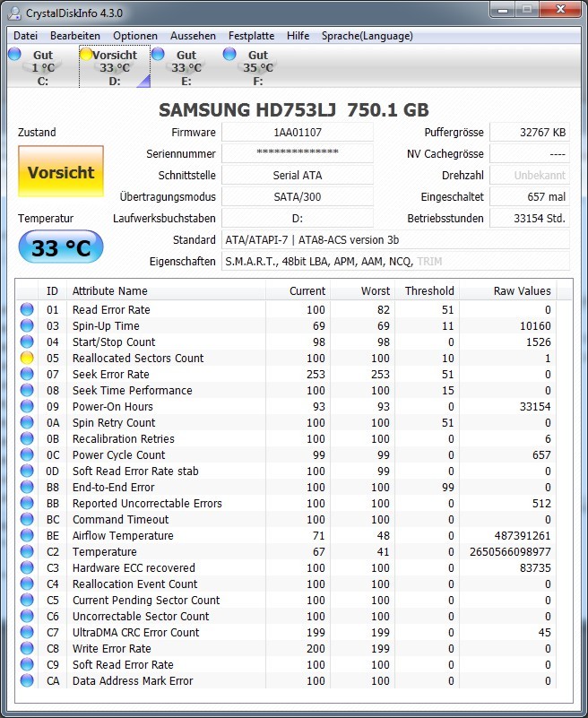Click the CrystalDiskInfo title bar icon

pyautogui.click(x=14, y=13)
